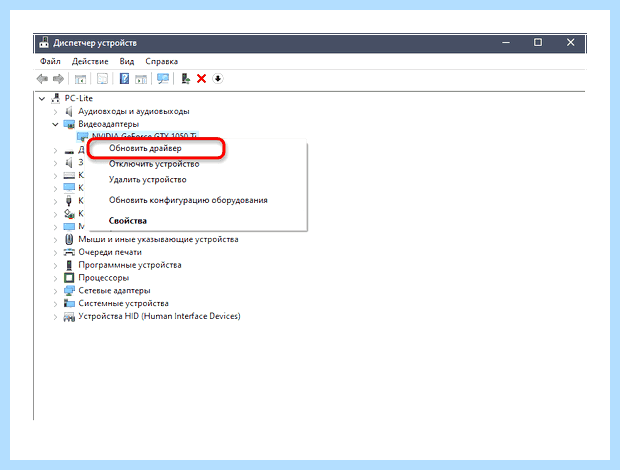620x470 pixels.
Task: Click the keyboard icon in the device tree
Action: point(69,175)
